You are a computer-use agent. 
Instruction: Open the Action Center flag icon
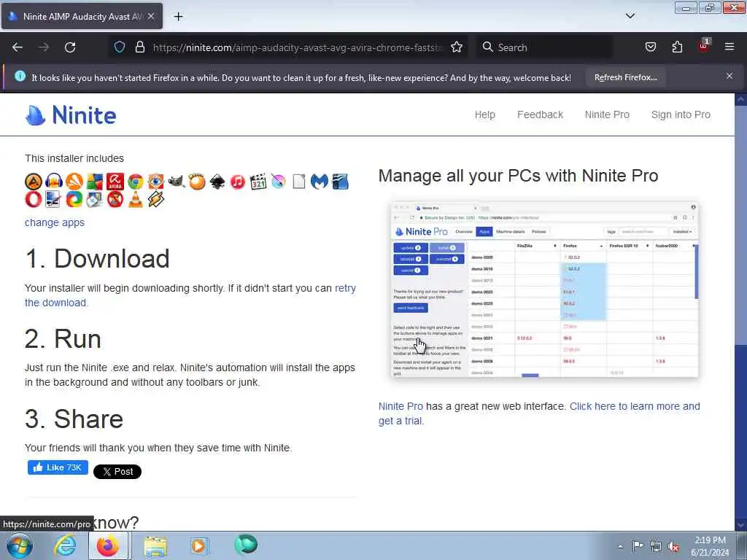(638, 546)
